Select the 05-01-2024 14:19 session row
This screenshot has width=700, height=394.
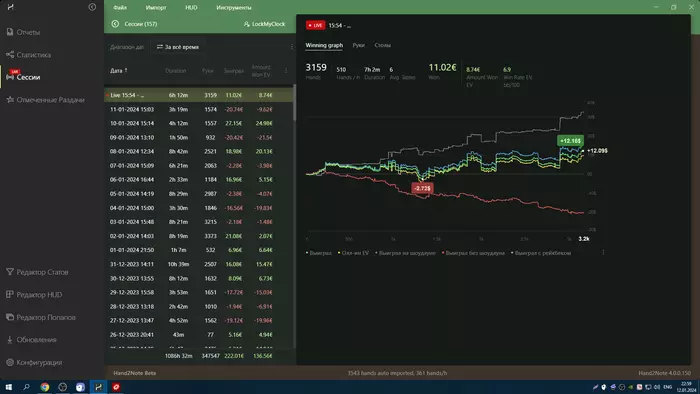click(x=199, y=194)
